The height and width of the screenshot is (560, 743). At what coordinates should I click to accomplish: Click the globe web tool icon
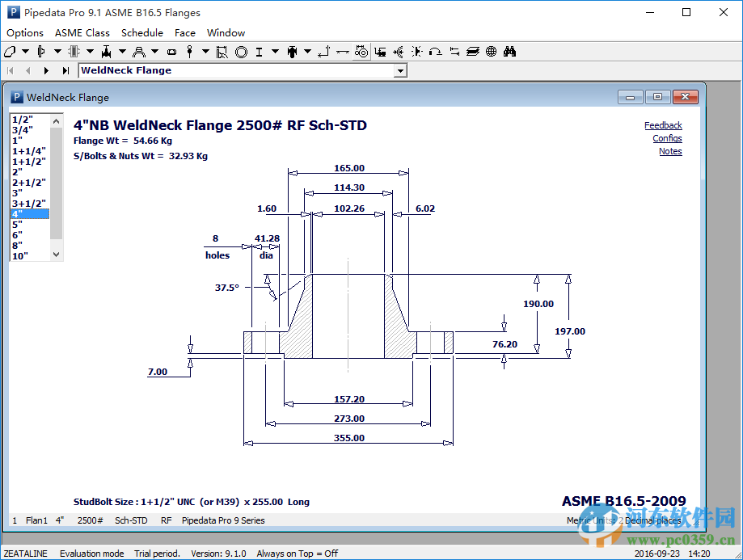[490, 51]
